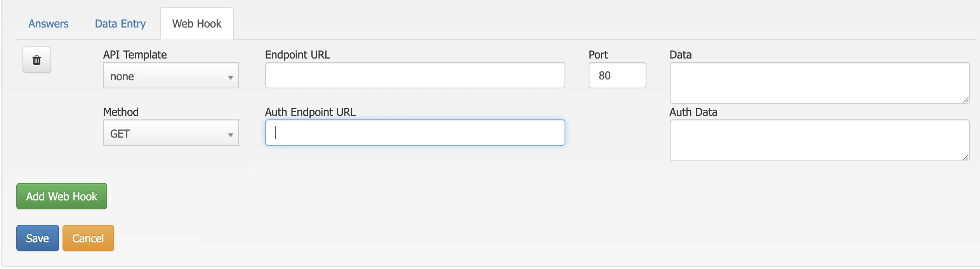Click inside the Data text area
This screenshot has height=269, width=980.
click(818, 82)
